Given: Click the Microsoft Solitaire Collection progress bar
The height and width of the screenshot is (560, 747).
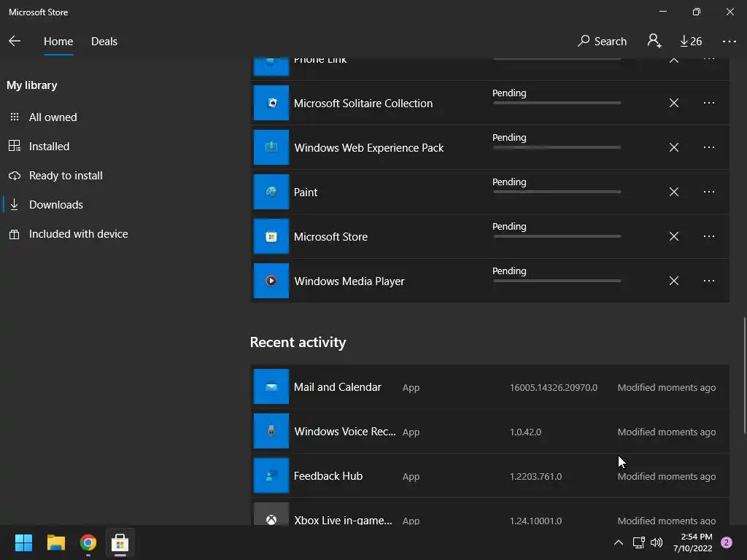Looking at the screenshot, I should coord(557,103).
